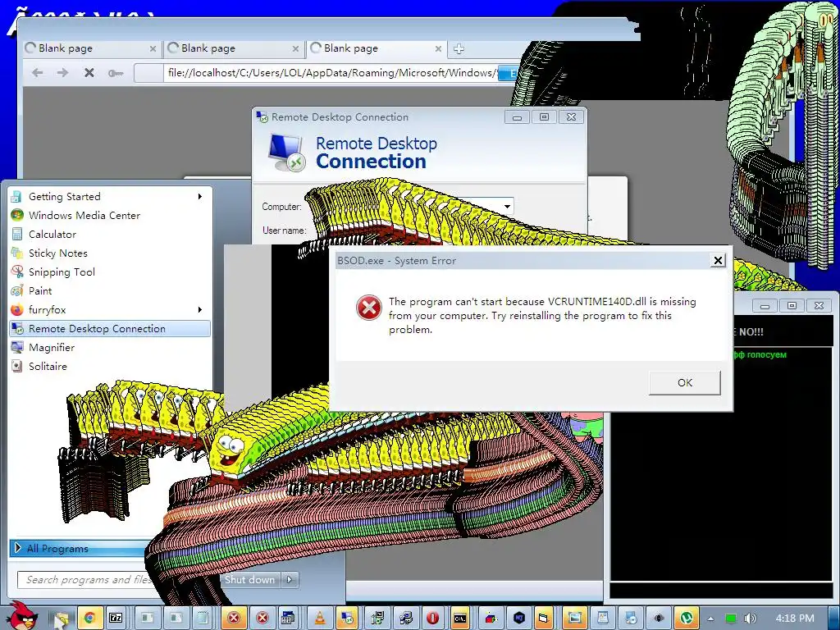Click the key icon in the browser toolbar
The image size is (840, 630).
[116, 73]
